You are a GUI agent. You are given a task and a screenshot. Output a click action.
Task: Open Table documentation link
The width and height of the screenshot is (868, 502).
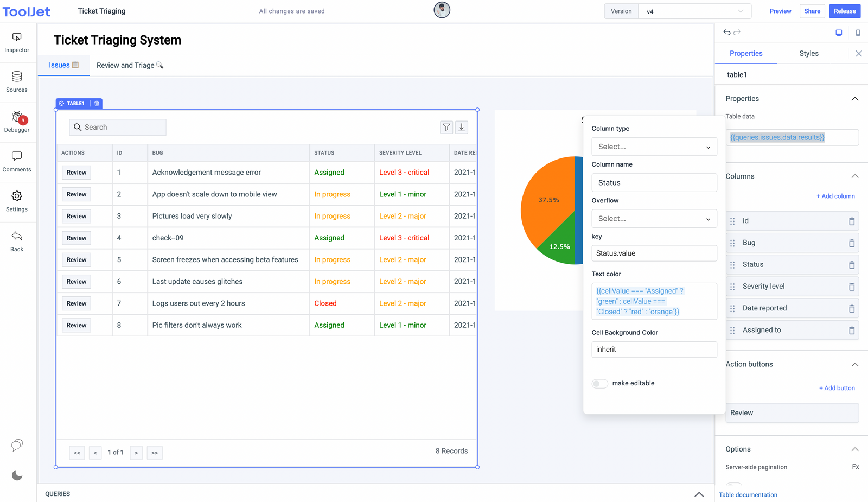pos(748,495)
